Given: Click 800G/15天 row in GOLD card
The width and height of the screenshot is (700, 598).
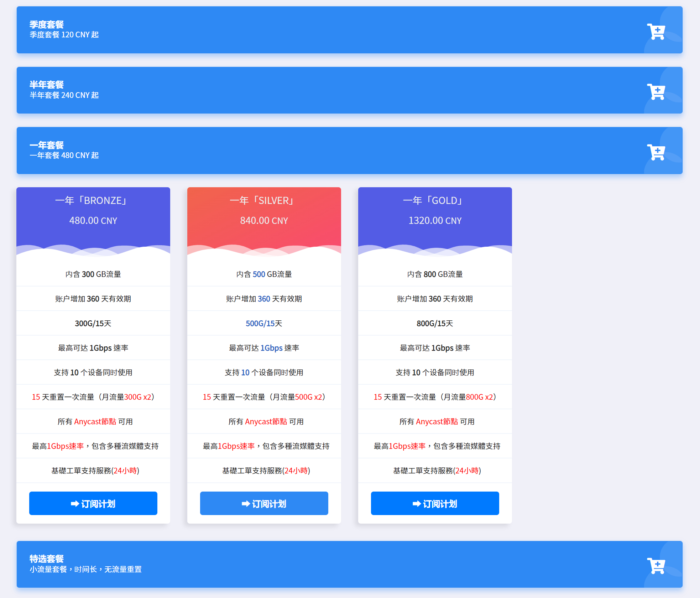Looking at the screenshot, I should coord(435,323).
